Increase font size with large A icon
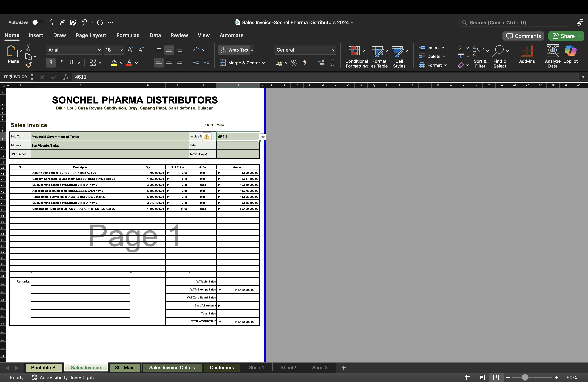588x382 pixels. click(x=130, y=50)
